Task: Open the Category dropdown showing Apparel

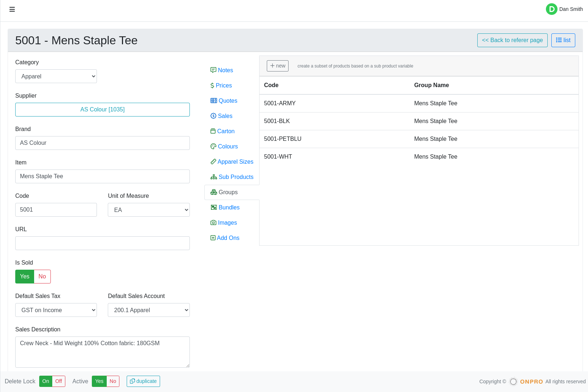Action: click(x=56, y=76)
